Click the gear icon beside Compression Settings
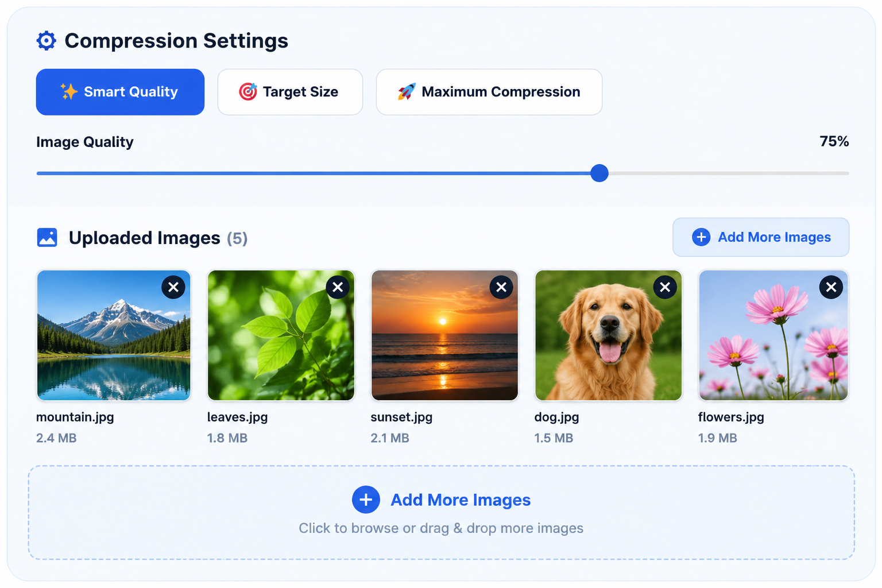882x588 pixels. pyautogui.click(x=47, y=41)
